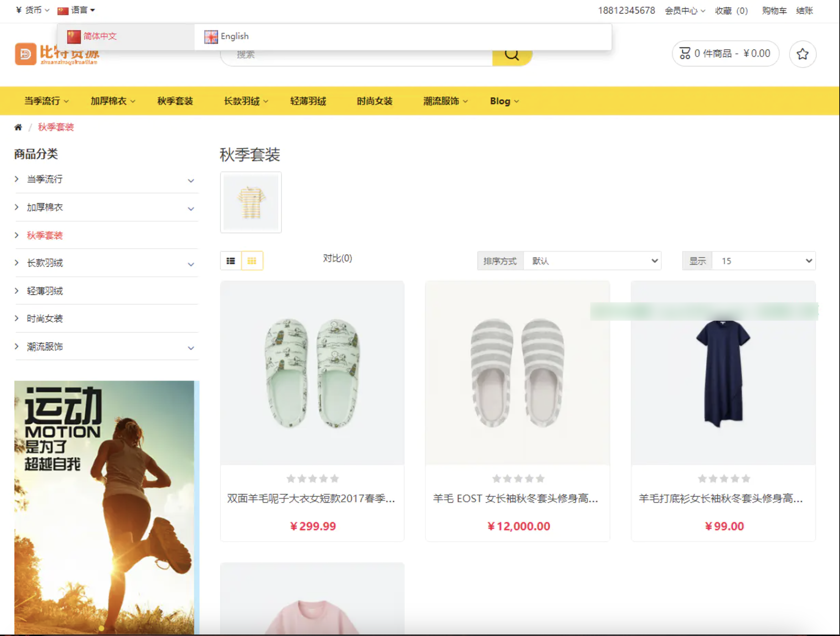840x636 pixels.
Task: Click the 比特资源 site logo
Action: 57,53
